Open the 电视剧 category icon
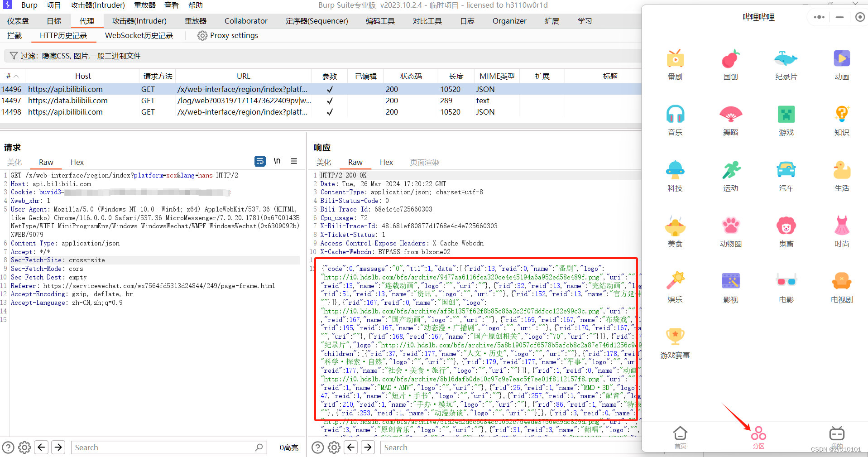Image resolution: width=868 pixels, height=457 pixels. [x=842, y=281]
